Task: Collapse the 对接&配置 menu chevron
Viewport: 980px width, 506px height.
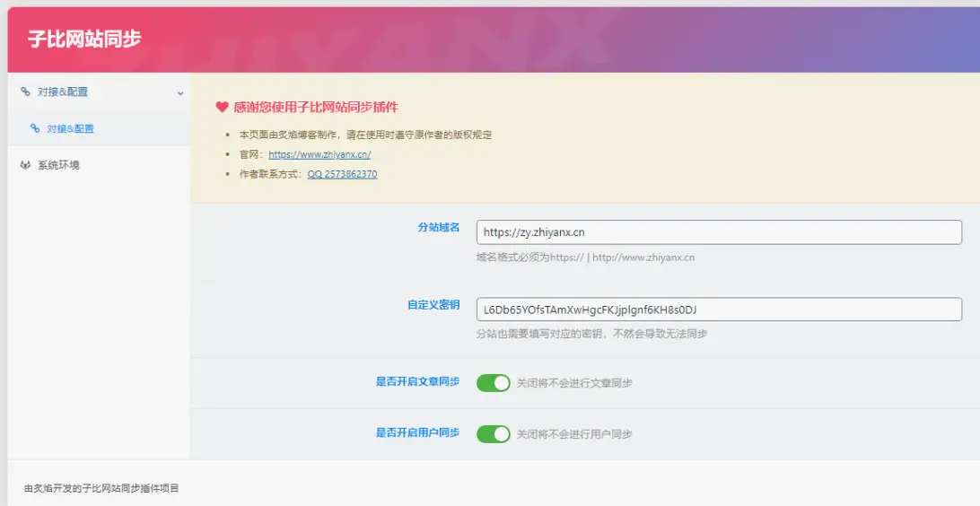Action: 180,93
